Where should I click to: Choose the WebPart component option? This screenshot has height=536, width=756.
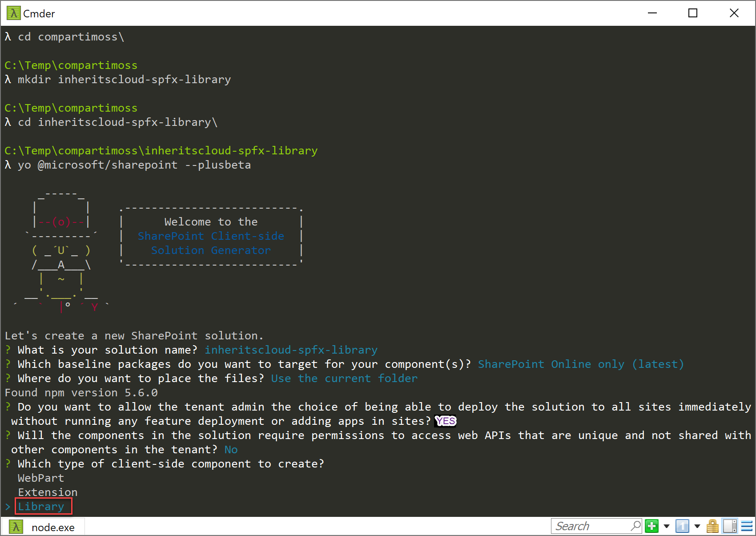point(41,478)
